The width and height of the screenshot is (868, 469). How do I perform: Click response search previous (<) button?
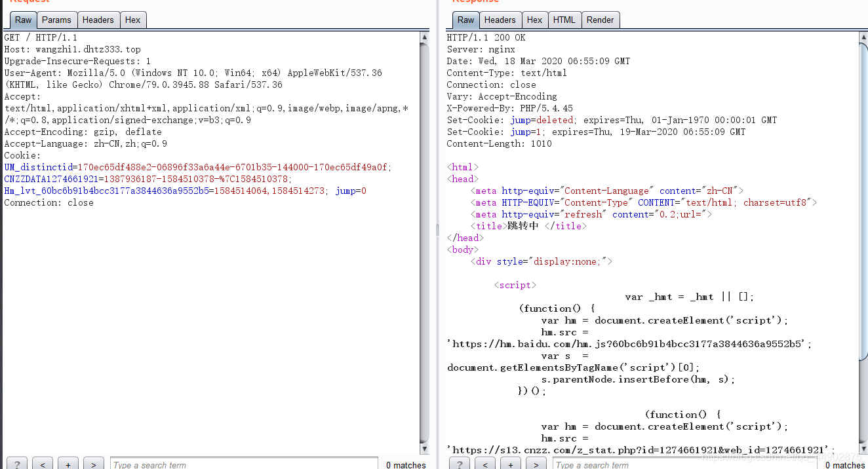(x=484, y=464)
